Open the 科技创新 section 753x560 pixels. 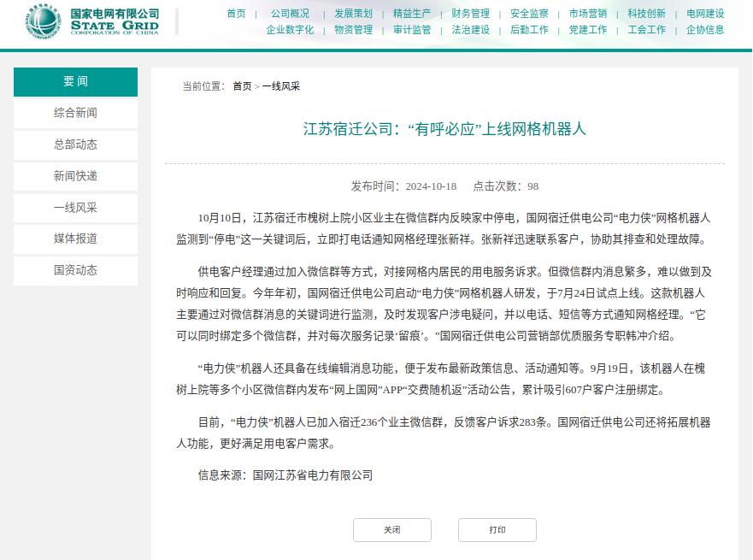tap(646, 14)
